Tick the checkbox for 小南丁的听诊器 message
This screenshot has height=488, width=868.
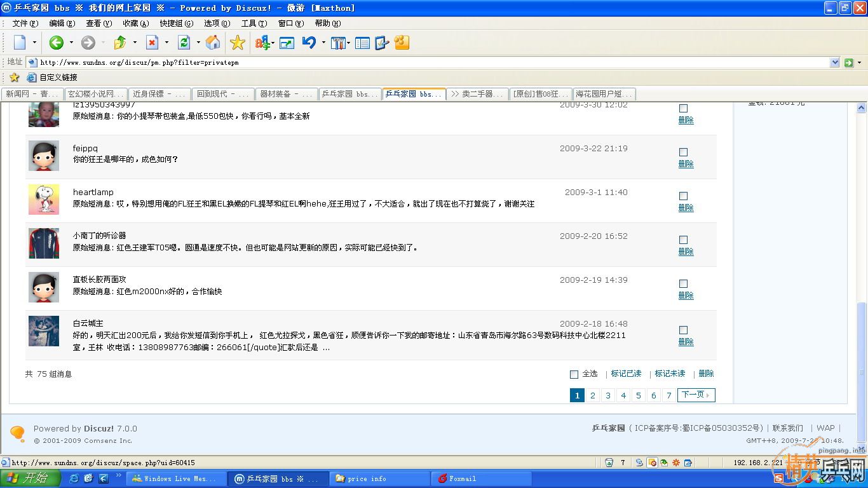pyautogui.click(x=683, y=240)
